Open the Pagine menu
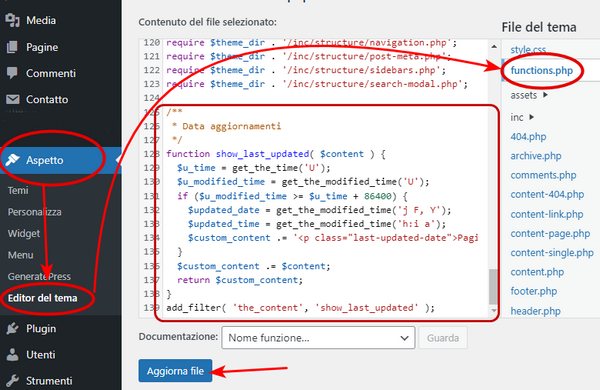 coord(42,47)
